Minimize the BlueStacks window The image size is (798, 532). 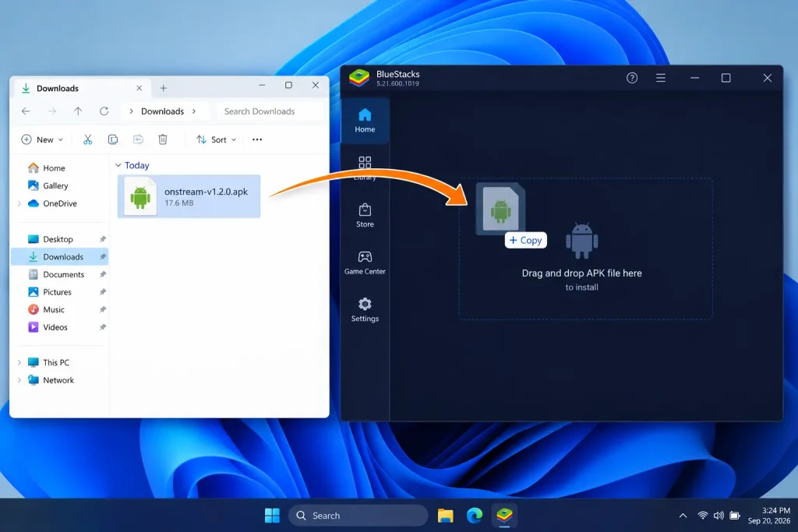point(694,78)
